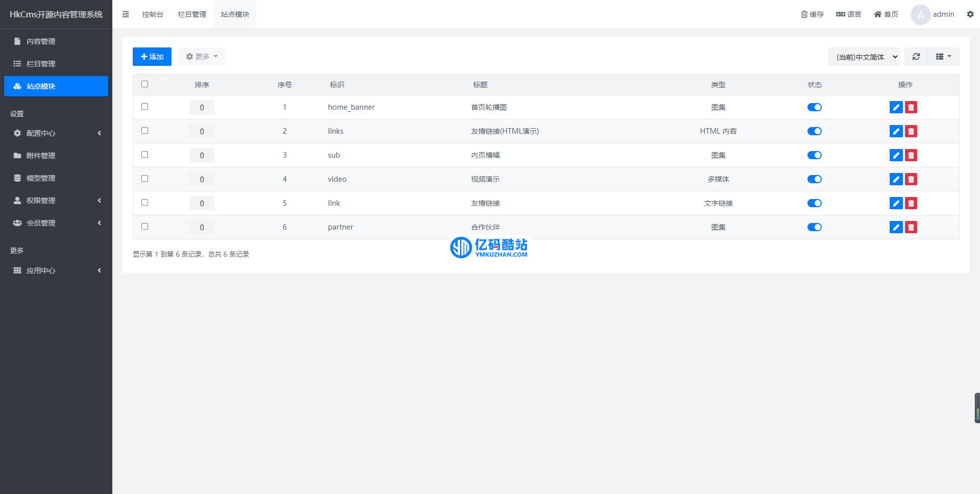This screenshot has width=980, height=494.
Task: Delete the partner row with trash icon
Action: tap(911, 227)
